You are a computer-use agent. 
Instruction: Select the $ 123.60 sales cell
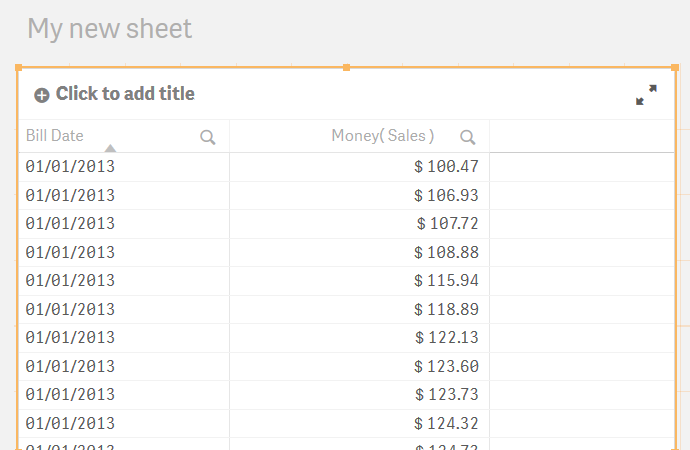point(360,366)
